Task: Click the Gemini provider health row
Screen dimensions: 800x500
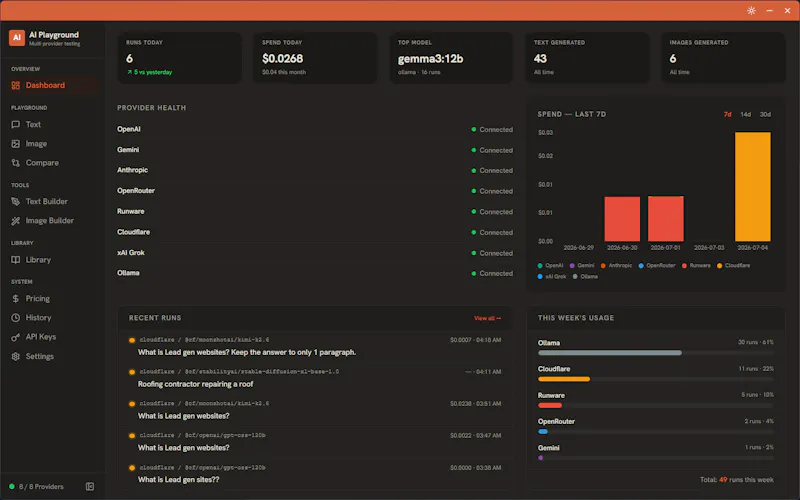Action: 315,150
